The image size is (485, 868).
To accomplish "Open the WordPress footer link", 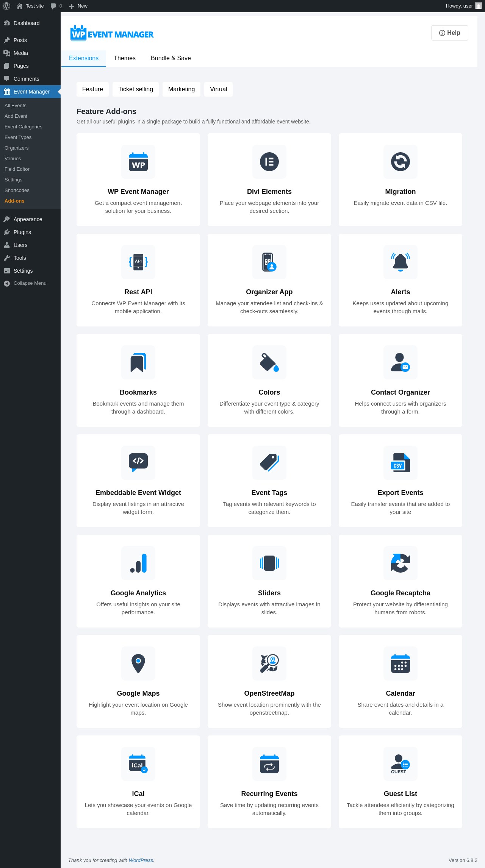I will click(141, 860).
